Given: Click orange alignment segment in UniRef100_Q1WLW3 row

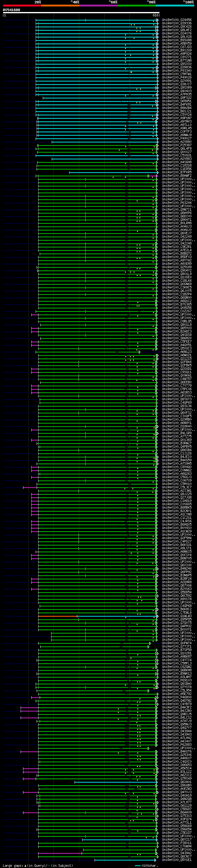Looking at the screenshot, I should click(x=58, y=616).
